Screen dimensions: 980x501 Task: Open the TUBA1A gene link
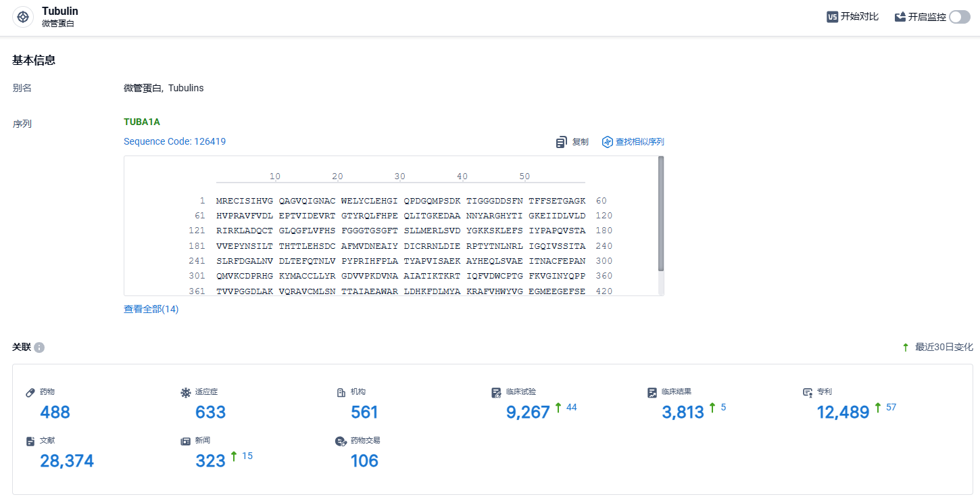tap(142, 122)
